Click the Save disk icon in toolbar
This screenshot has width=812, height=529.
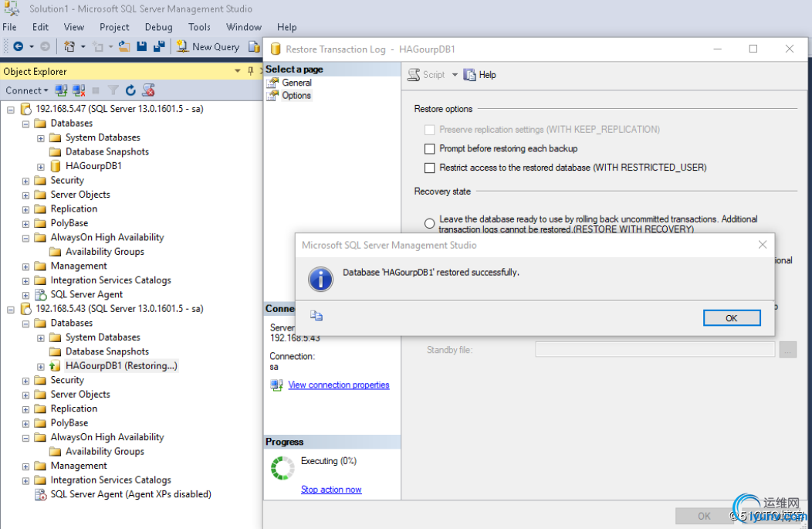click(x=141, y=46)
